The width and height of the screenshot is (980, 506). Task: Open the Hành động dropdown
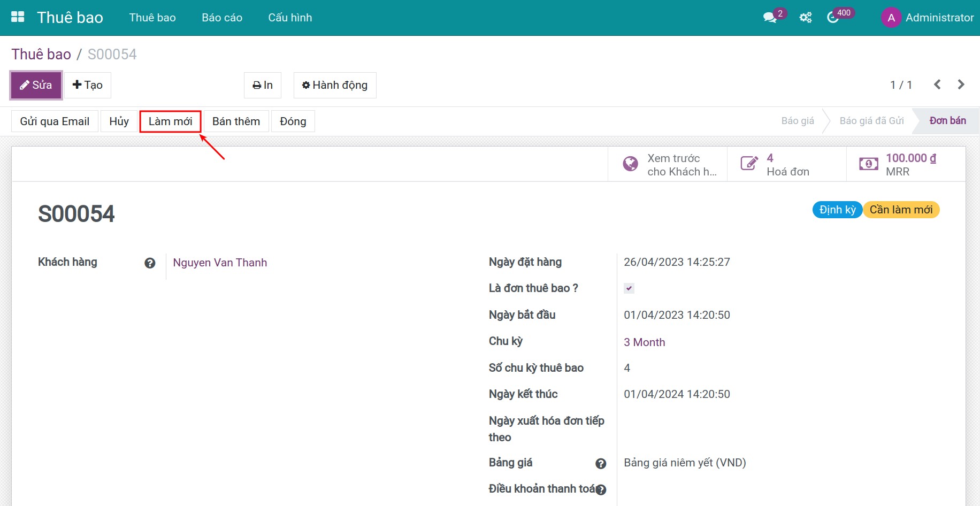335,85
